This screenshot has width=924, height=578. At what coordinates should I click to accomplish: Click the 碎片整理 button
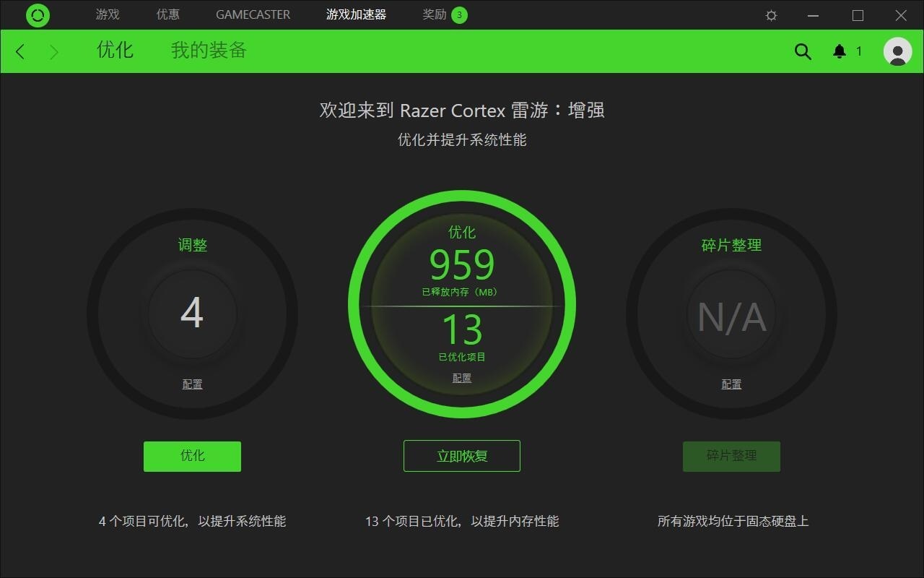click(x=731, y=456)
